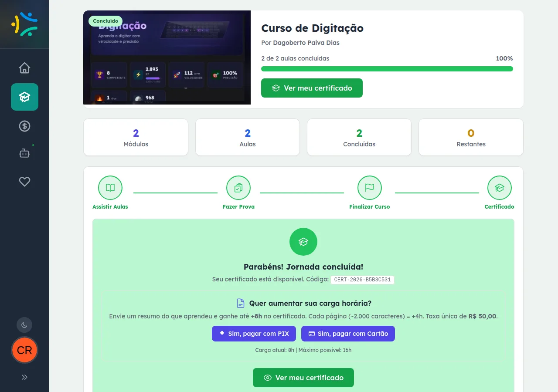
Task: Open the dollar sign finance icon
Action: click(x=24, y=126)
